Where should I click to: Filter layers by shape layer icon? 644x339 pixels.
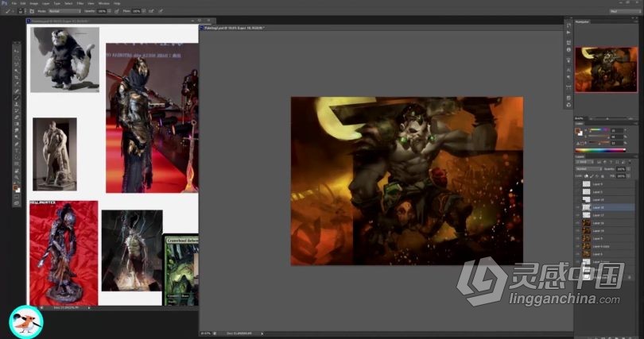(x=617, y=162)
